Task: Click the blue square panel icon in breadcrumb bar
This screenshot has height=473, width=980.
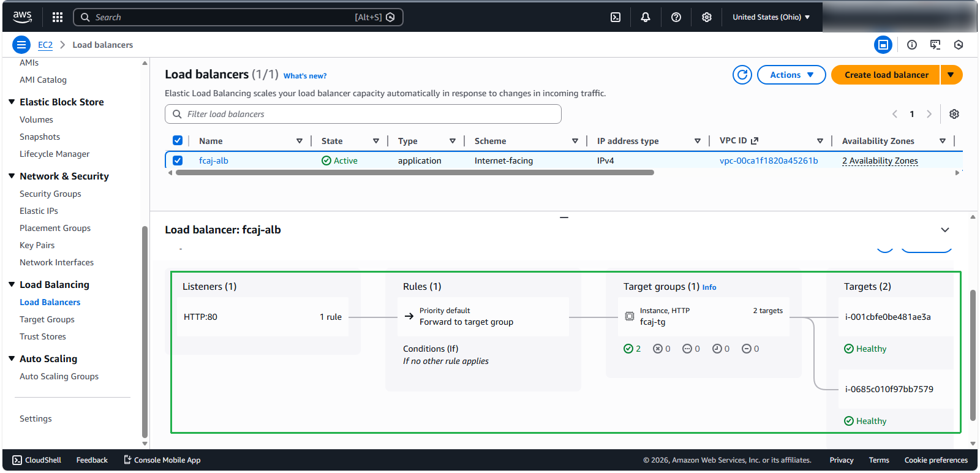Action: click(883, 45)
